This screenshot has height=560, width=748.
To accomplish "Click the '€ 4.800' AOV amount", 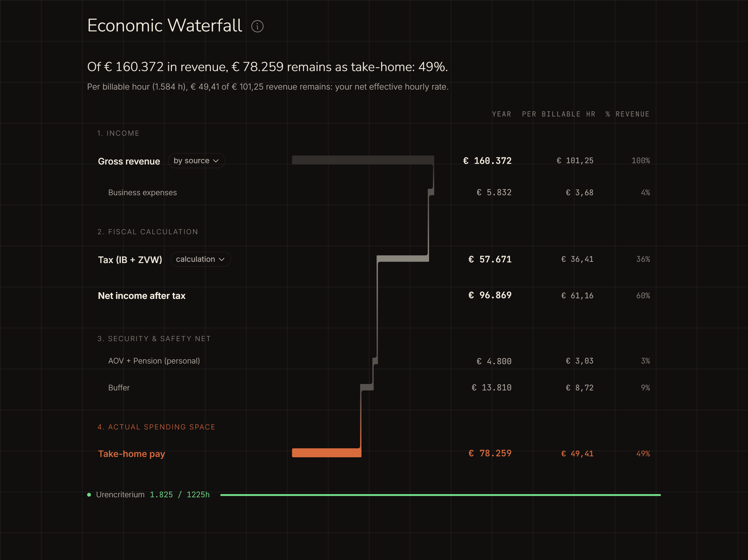I will pos(494,361).
